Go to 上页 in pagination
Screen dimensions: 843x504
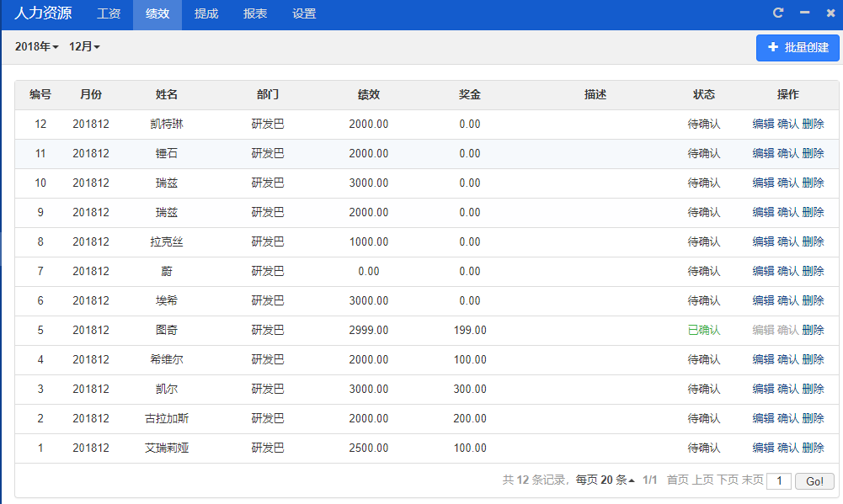[x=702, y=480]
